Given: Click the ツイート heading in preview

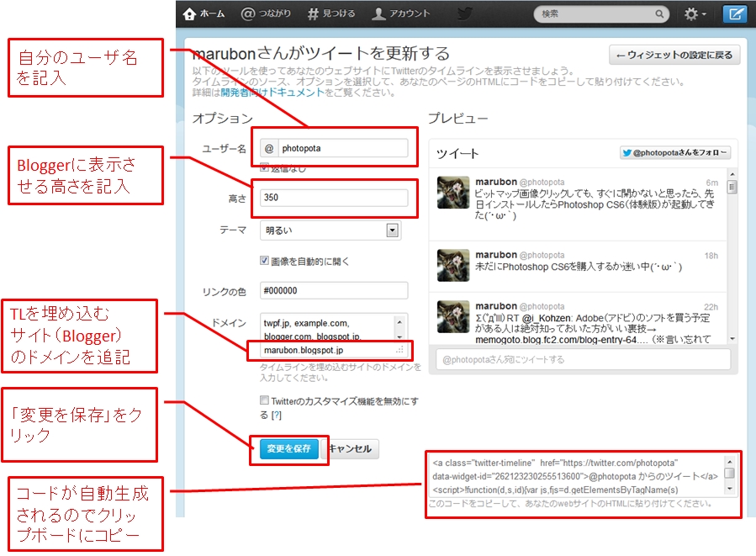Looking at the screenshot, I should coord(457,154).
